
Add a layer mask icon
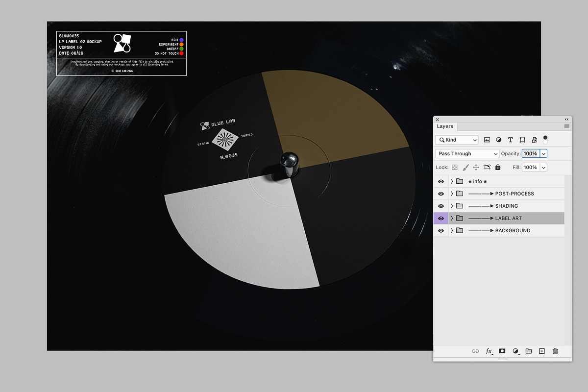click(502, 351)
